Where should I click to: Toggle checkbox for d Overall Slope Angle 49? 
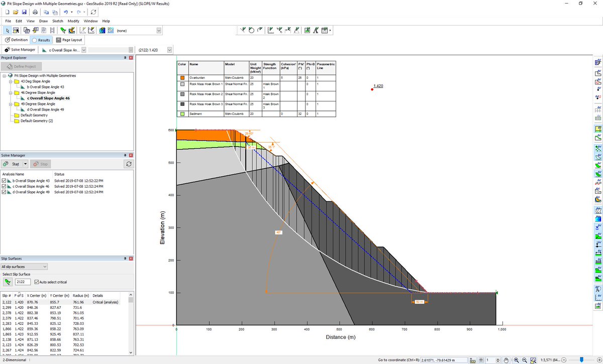(5, 192)
